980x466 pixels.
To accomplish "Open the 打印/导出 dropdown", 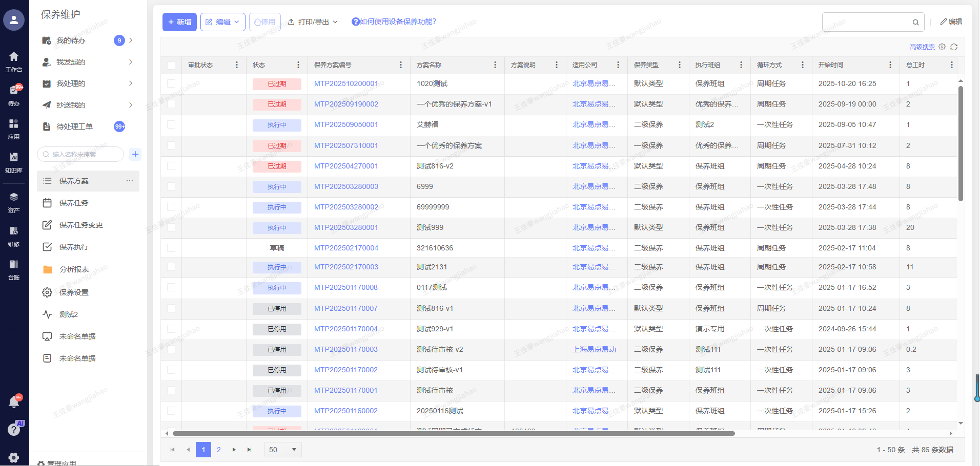I will pyautogui.click(x=313, y=22).
